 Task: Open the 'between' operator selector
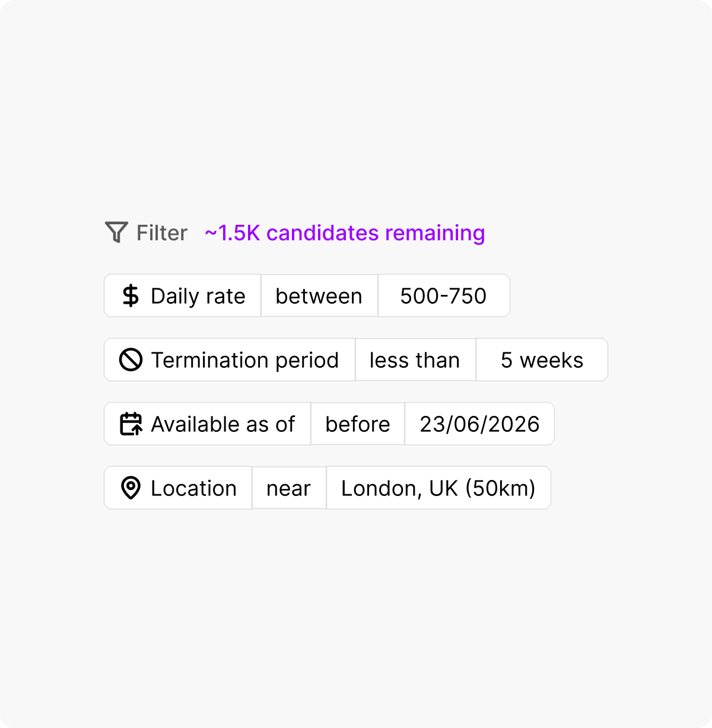click(x=319, y=295)
